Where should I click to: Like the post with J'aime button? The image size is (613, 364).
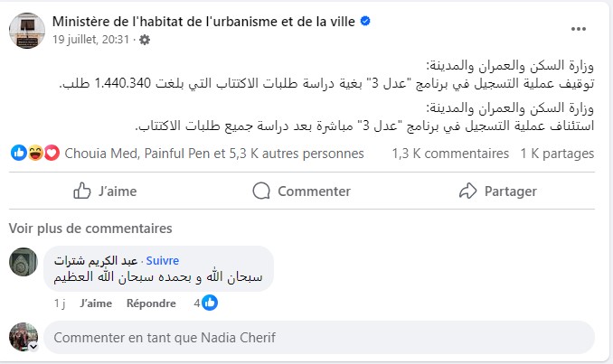[104, 191]
